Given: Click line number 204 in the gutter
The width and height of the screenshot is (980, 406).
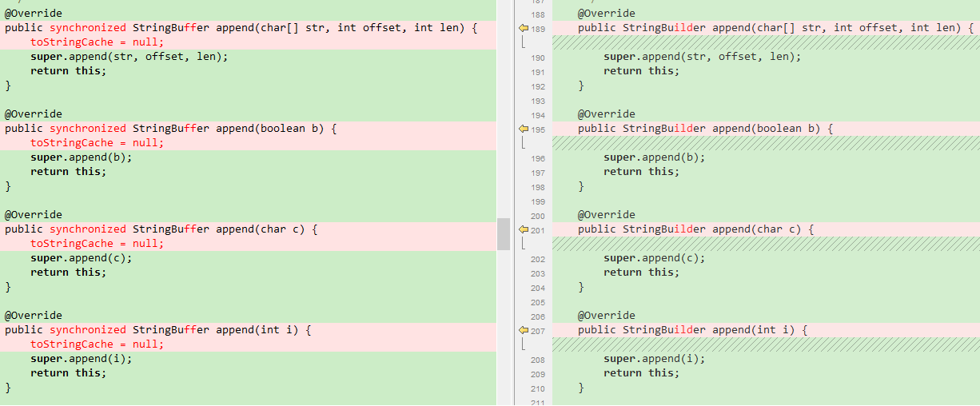Looking at the screenshot, I should tap(538, 288).
